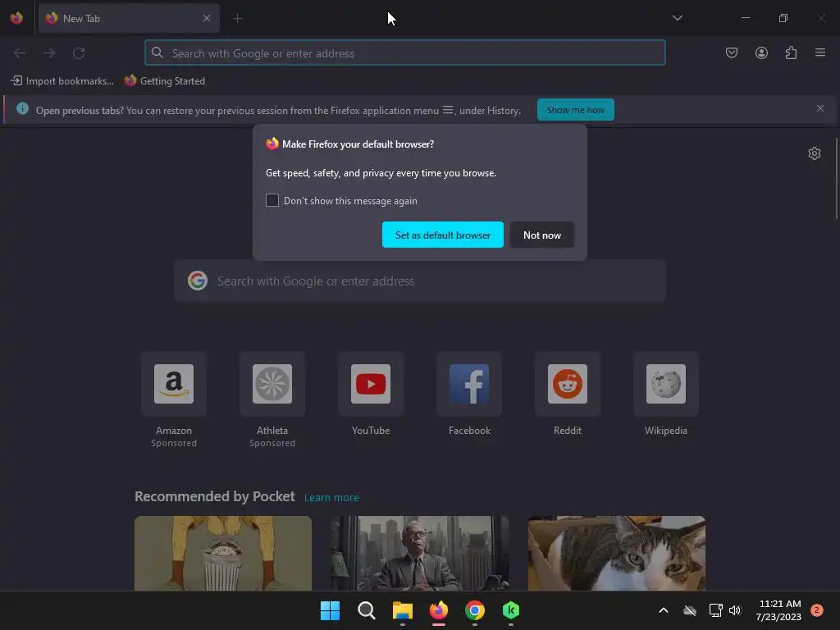Focus the center Google search box
Image resolution: width=840 pixels, height=630 pixels.
[420, 281]
